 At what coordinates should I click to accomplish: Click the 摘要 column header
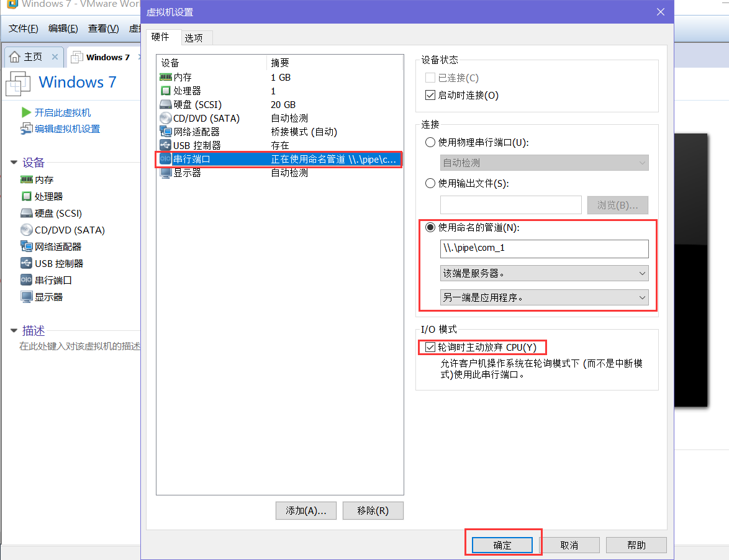pos(335,62)
